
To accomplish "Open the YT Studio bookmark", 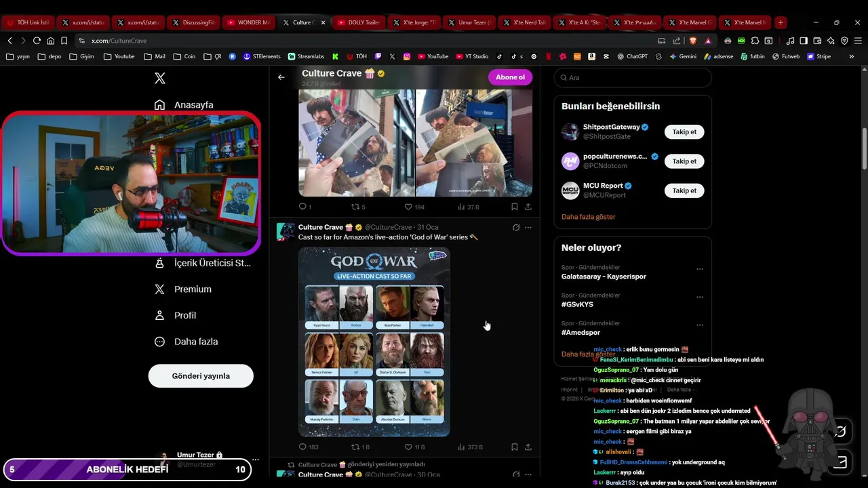I will tap(471, 57).
